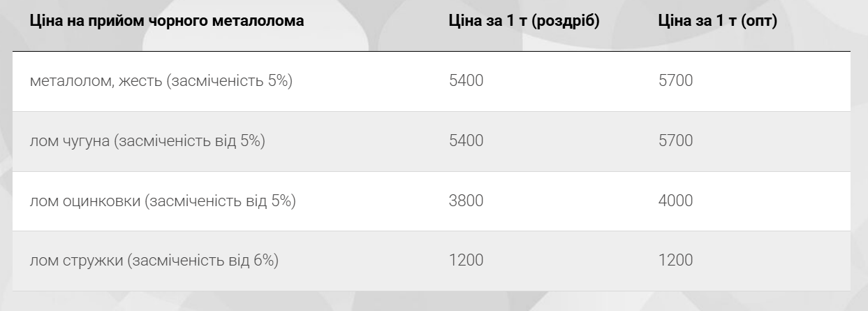Viewport: 868px width, 311px height.
Task: Click wholesale price 1200 for лом стружки
Action: tap(675, 261)
